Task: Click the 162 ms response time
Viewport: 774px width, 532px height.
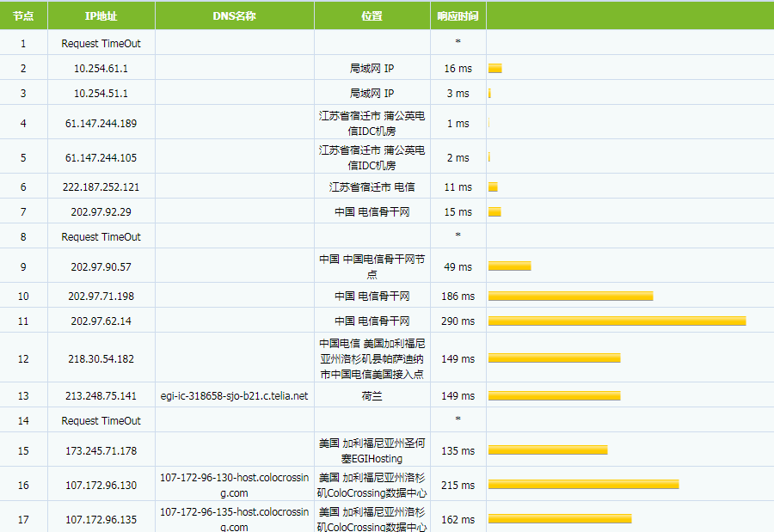Action: pos(458,520)
